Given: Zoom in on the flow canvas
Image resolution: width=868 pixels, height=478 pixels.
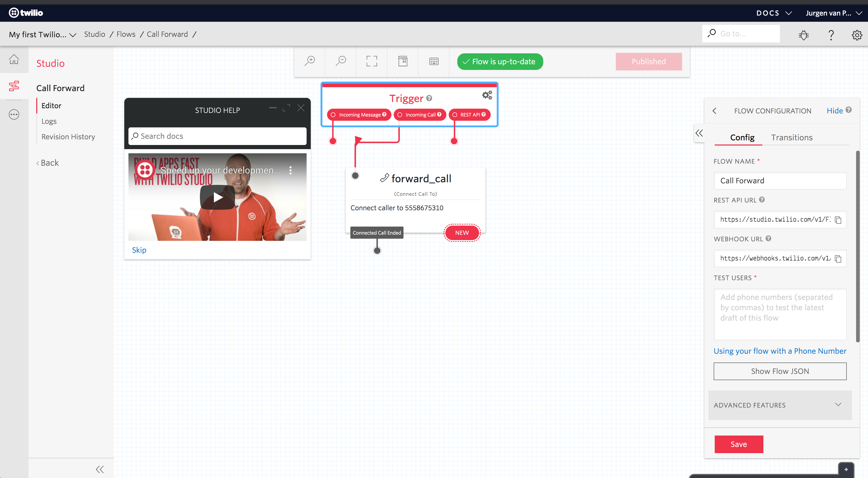Looking at the screenshot, I should click(310, 61).
